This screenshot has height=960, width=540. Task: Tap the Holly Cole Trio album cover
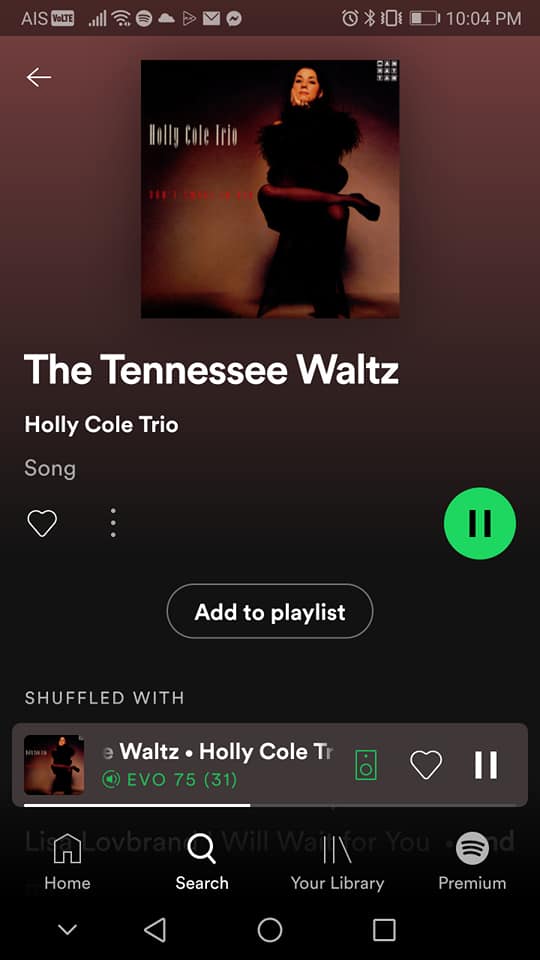270,189
